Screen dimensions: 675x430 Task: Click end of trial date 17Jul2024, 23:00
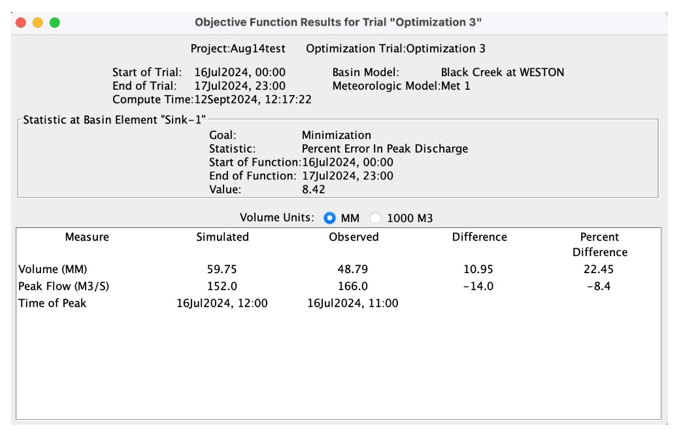(240, 86)
